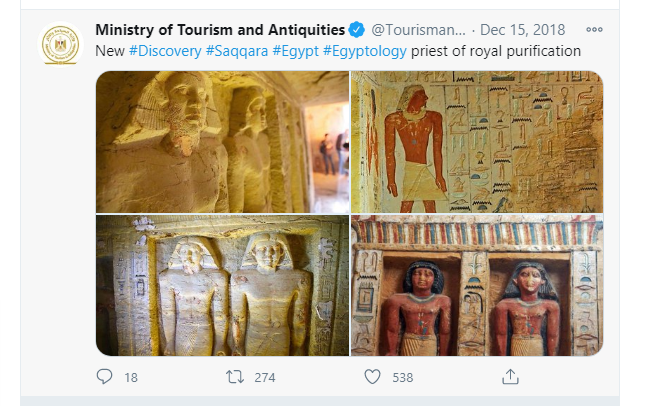This screenshot has height=406, width=648.
Task: Click the retweet count 274
Action: click(x=263, y=378)
